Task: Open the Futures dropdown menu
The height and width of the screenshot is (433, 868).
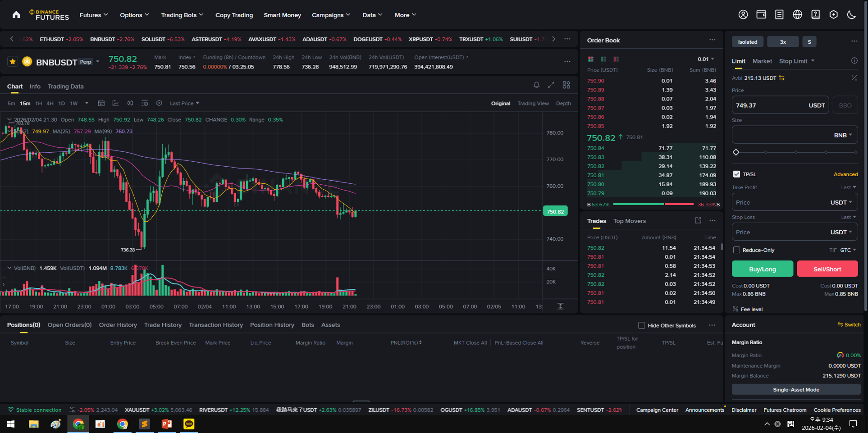Action: tap(94, 15)
